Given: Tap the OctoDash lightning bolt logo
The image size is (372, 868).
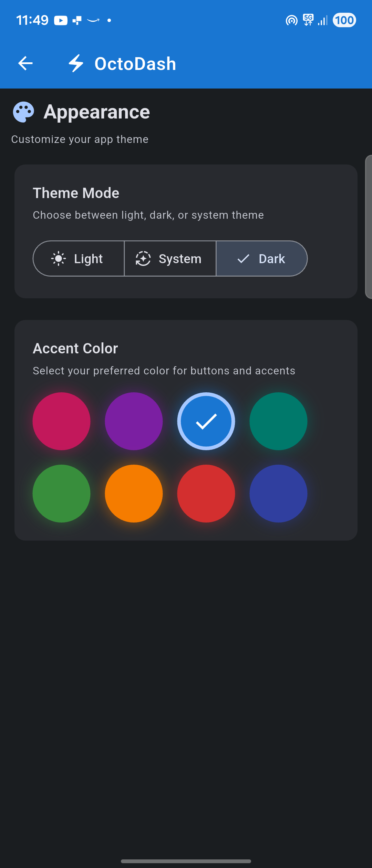Looking at the screenshot, I should pos(76,63).
